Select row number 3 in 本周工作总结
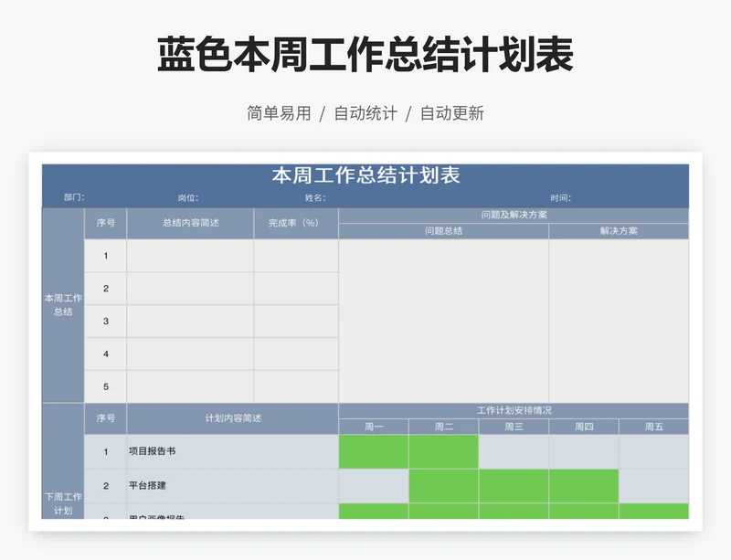This screenshot has width=731, height=560. coord(106,322)
